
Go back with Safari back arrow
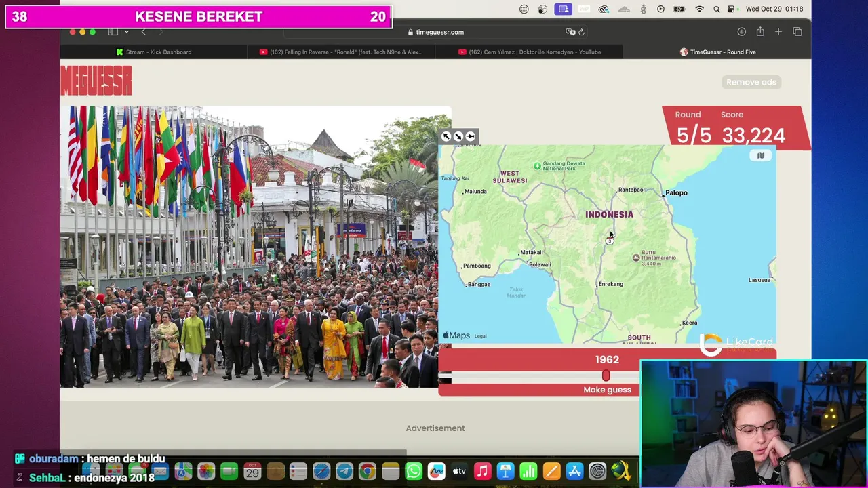(143, 32)
